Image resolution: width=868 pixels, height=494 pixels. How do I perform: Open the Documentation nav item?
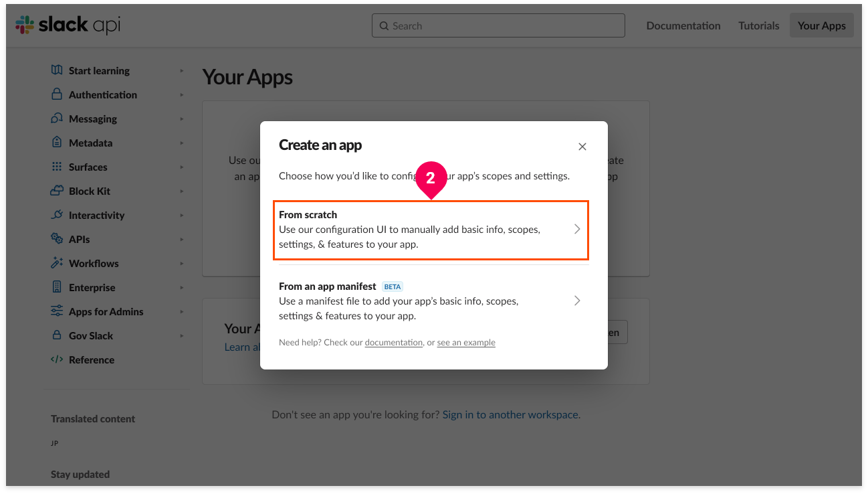683,25
